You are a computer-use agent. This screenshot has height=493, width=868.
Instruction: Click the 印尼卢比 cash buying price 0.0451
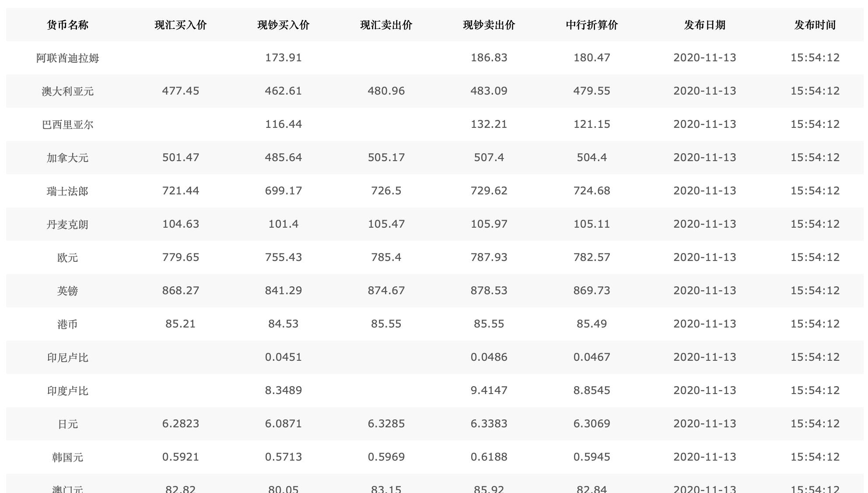pos(283,357)
